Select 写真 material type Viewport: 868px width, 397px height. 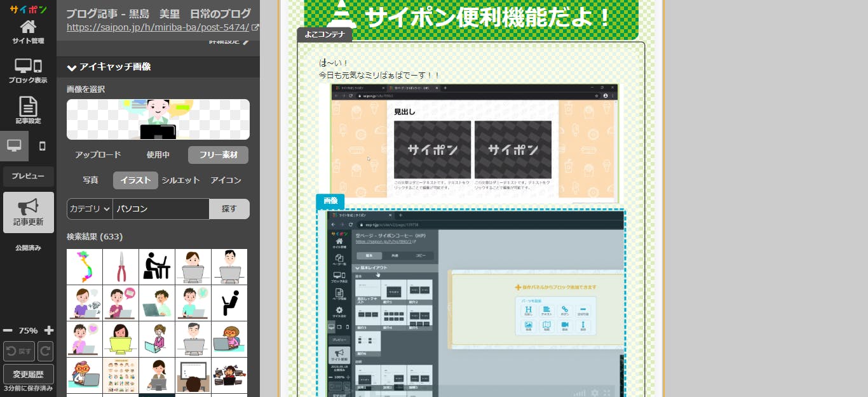[x=90, y=180]
